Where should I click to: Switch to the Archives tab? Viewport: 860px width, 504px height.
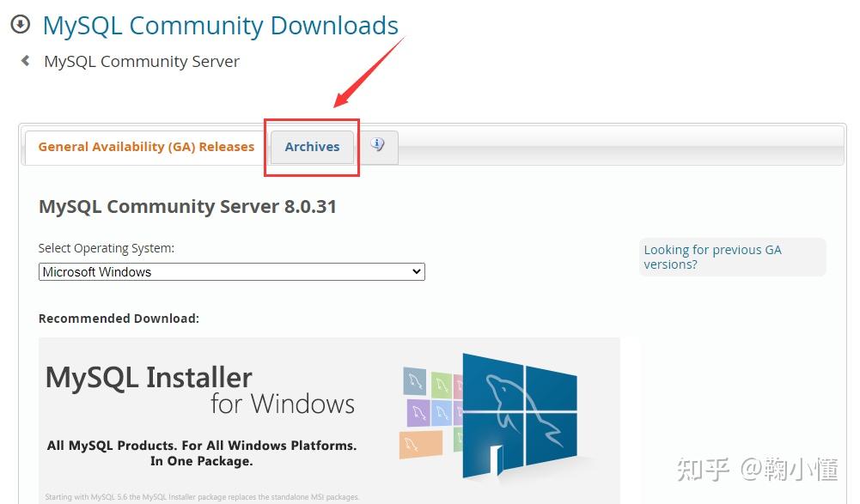tap(312, 147)
